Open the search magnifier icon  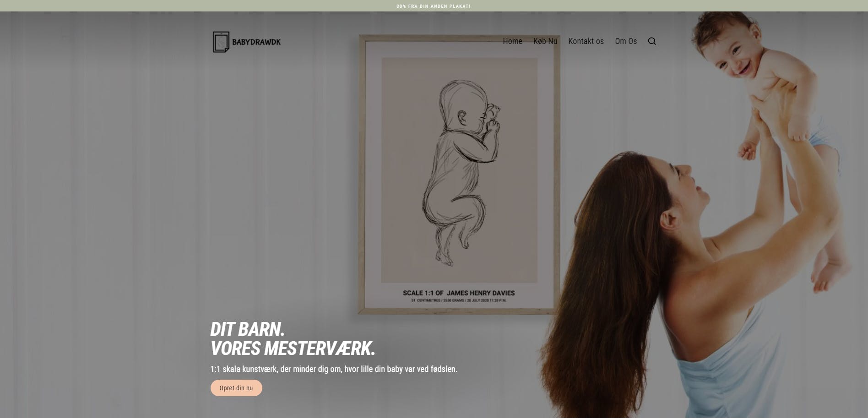coord(652,41)
